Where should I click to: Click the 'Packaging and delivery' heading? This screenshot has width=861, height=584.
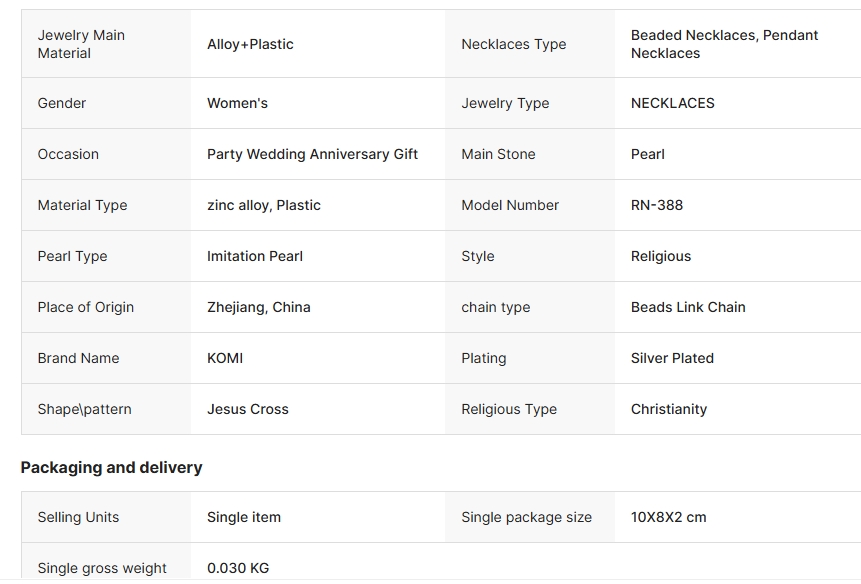(x=111, y=468)
